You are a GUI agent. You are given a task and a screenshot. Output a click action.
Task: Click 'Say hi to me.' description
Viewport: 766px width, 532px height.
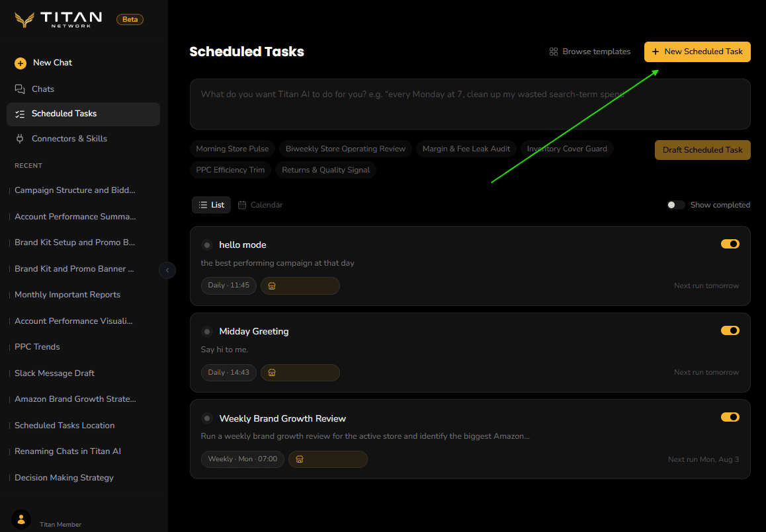tap(224, 350)
